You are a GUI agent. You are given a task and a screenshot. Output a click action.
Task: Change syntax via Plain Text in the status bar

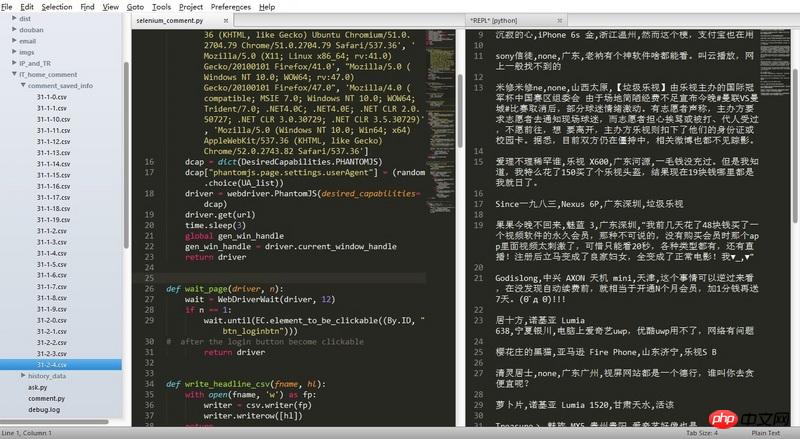pos(764,432)
